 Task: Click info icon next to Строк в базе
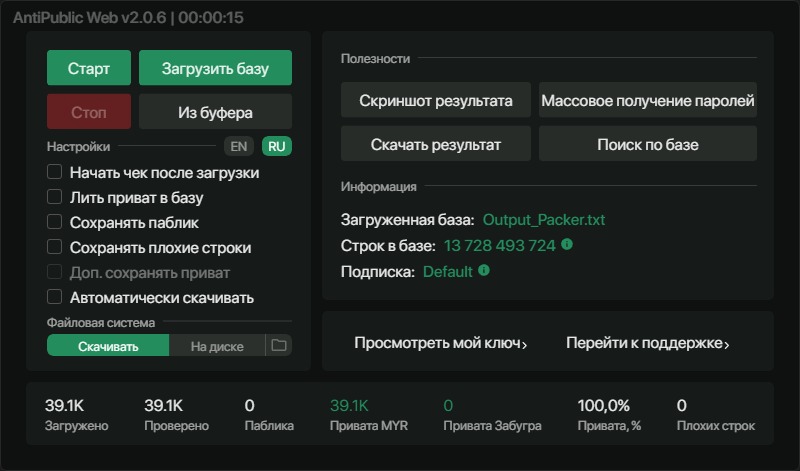pyautogui.click(x=566, y=244)
